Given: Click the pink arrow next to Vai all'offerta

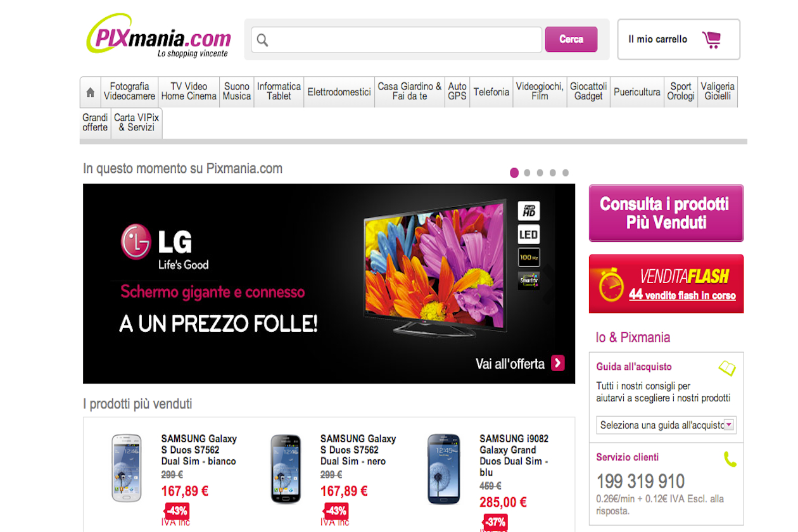Looking at the screenshot, I should pos(557,363).
